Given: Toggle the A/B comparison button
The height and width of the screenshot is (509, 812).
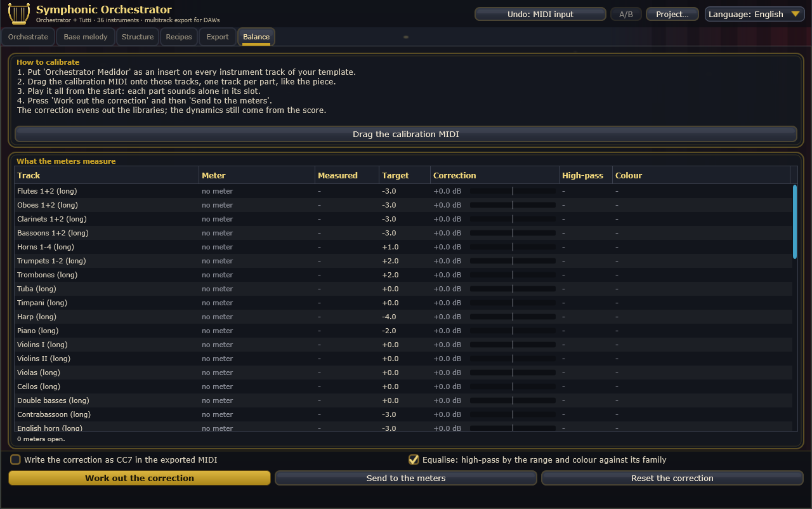Looking at the screenshot, I should (626, 14).
